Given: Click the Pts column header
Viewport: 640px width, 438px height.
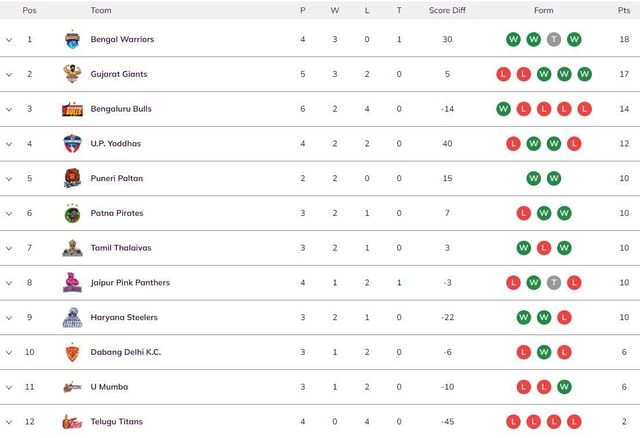Looking at the screenshot, I should click(x=624, y=11).
